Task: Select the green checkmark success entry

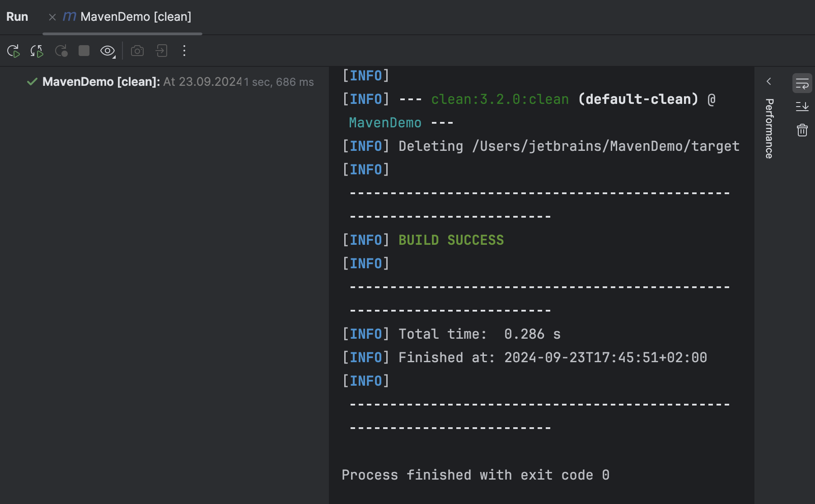Action: pyautogui.click(x=31, y=82)
